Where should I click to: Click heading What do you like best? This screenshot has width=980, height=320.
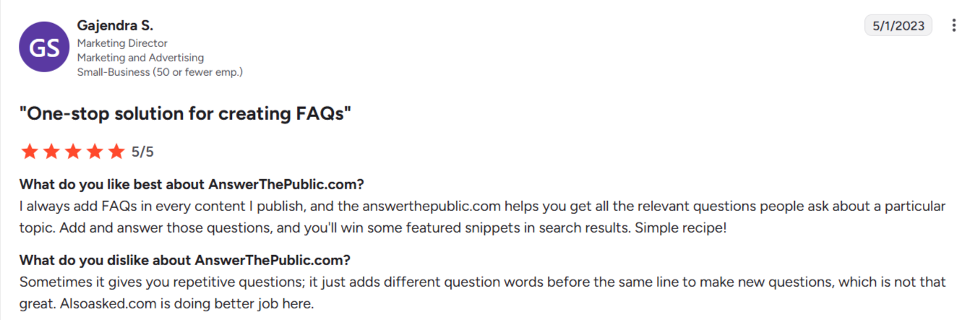tap(192, 183)
